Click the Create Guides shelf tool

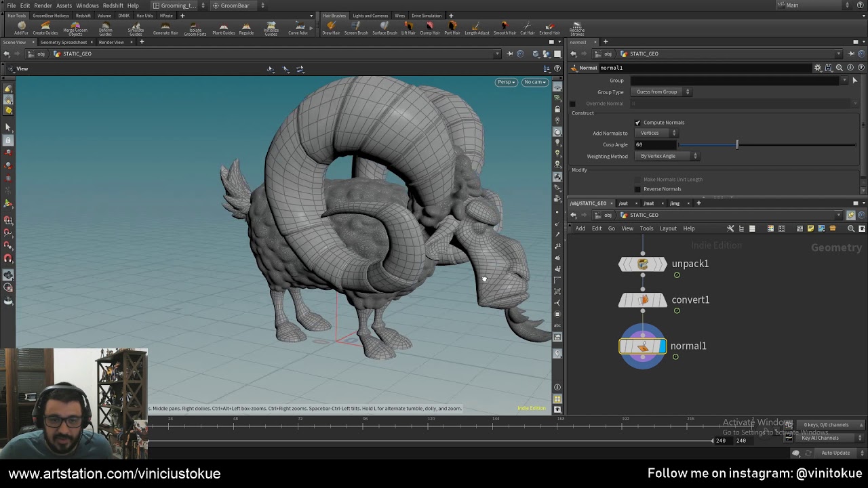45,28
